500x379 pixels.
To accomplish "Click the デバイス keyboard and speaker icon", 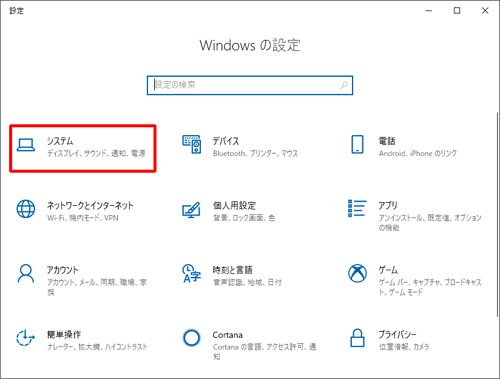I will point(192,144).
